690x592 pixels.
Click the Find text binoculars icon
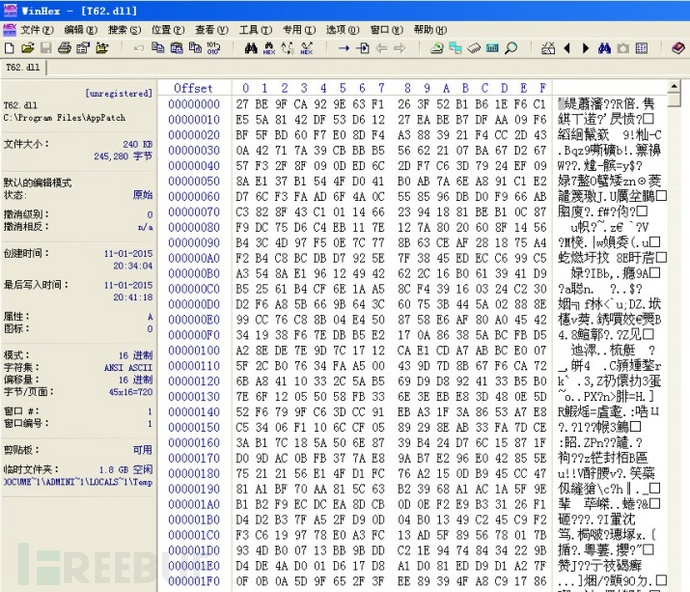click(251, 48)
